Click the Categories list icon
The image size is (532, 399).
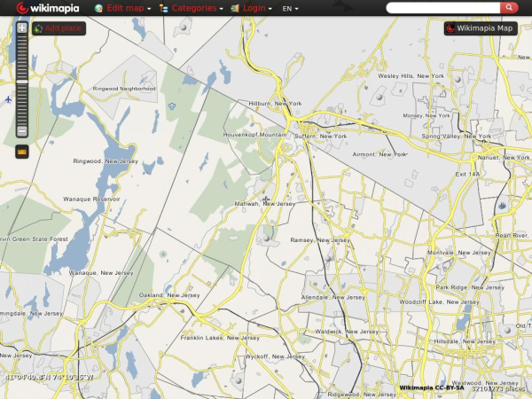coord(163,9)
